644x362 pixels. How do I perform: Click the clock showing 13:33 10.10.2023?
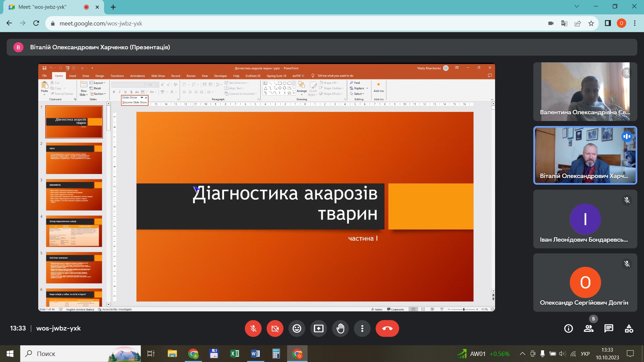pos(607,354)
